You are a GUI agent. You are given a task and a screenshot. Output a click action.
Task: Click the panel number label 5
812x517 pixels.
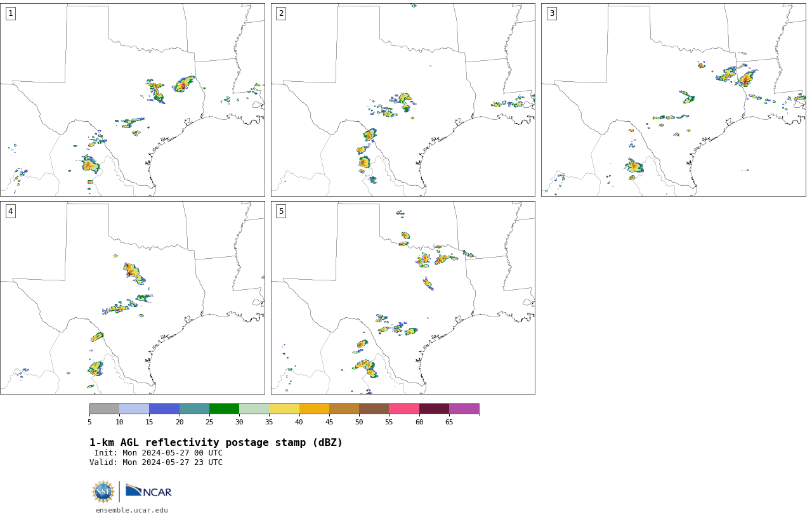(x=281, y=211)
